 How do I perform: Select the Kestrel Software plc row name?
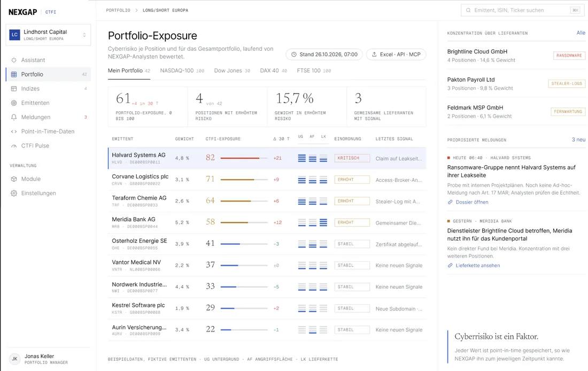[x=138, y=305]
